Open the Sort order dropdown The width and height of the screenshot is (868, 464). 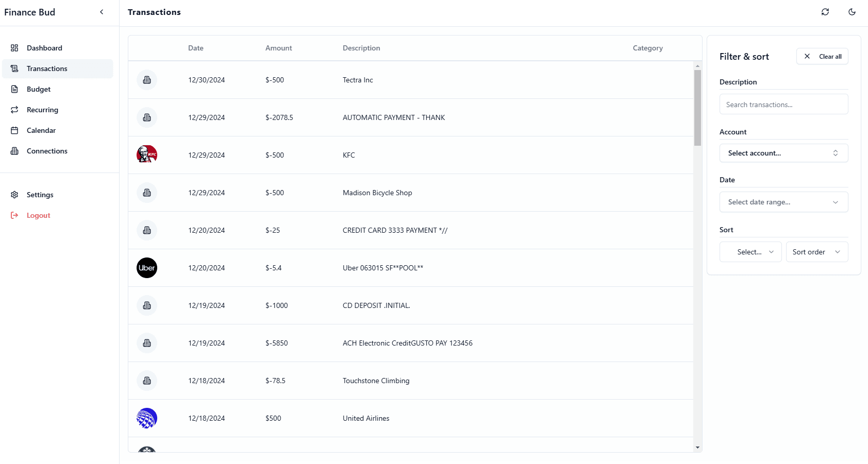coord(817,252)
